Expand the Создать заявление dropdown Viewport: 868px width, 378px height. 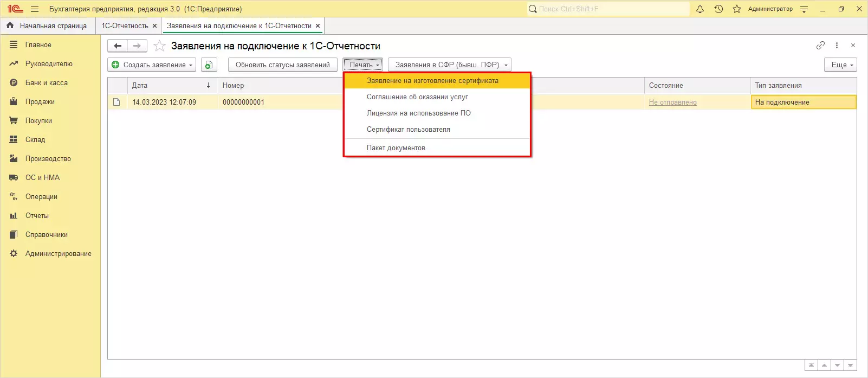coord(152,65)
